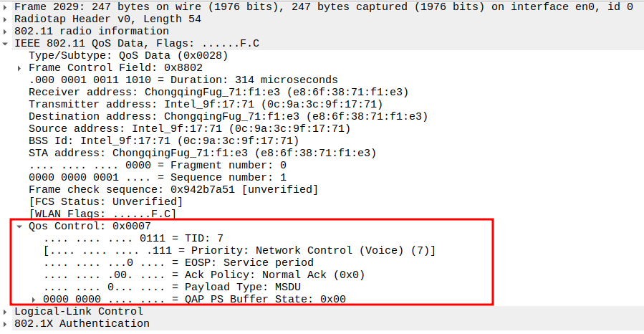Expand the Logical-Link Control section
644x334 pixels.
pos(6,311)
